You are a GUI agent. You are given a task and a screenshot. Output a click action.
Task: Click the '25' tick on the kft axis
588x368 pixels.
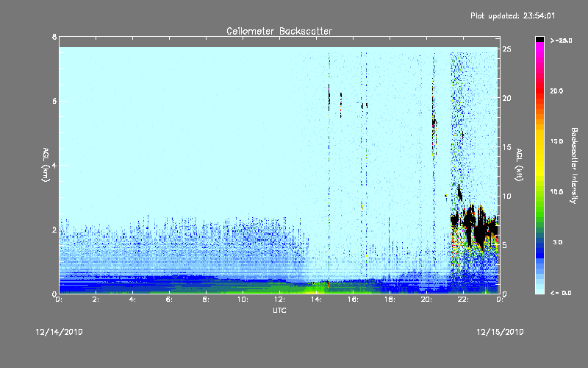506,49
